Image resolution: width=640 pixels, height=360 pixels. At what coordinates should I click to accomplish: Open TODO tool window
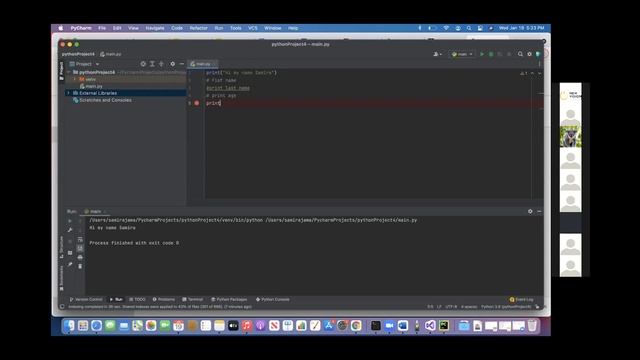click(x=137, y=300)
